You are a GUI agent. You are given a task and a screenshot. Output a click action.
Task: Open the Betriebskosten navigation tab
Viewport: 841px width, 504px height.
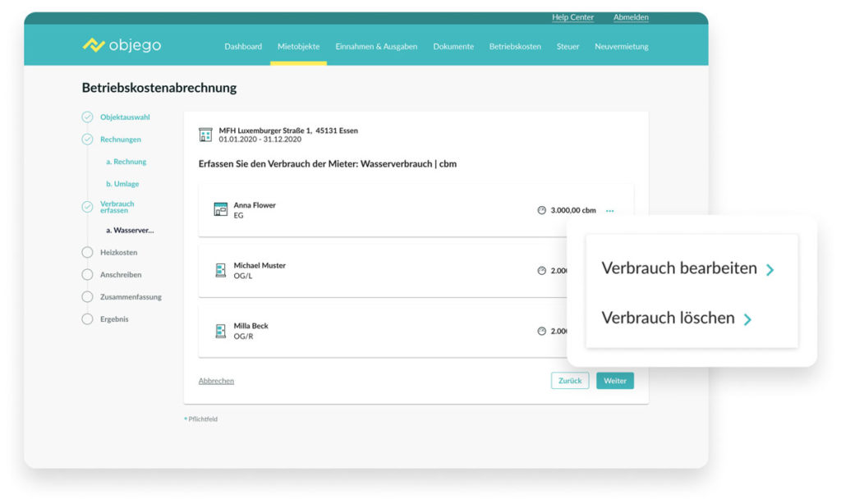(515, 47)
